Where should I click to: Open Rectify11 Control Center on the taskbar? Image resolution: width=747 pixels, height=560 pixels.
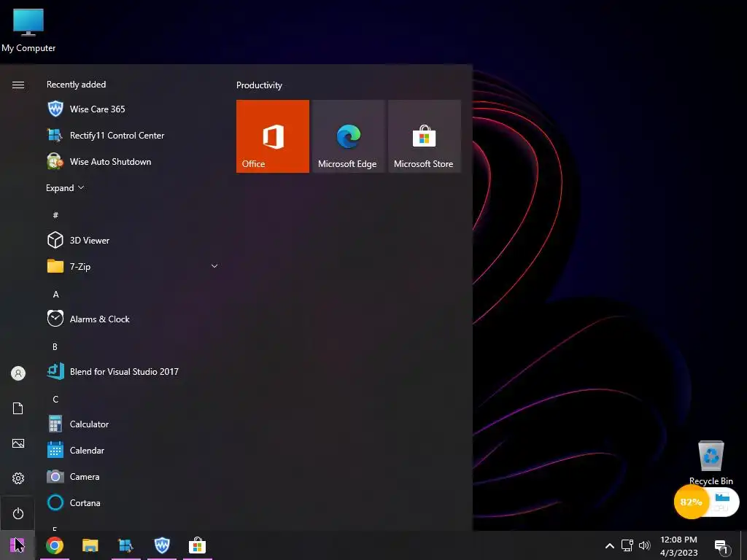click(x=125, y=545)
